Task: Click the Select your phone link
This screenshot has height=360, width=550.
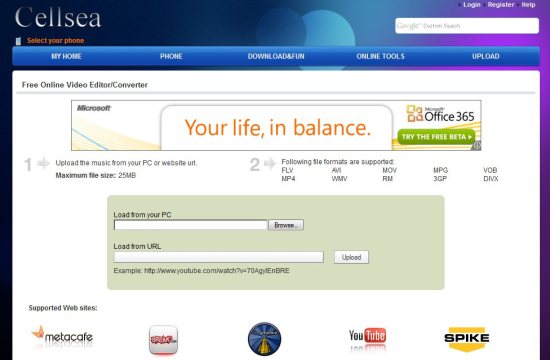Action: pyautogui.click(x=55, y=40)
